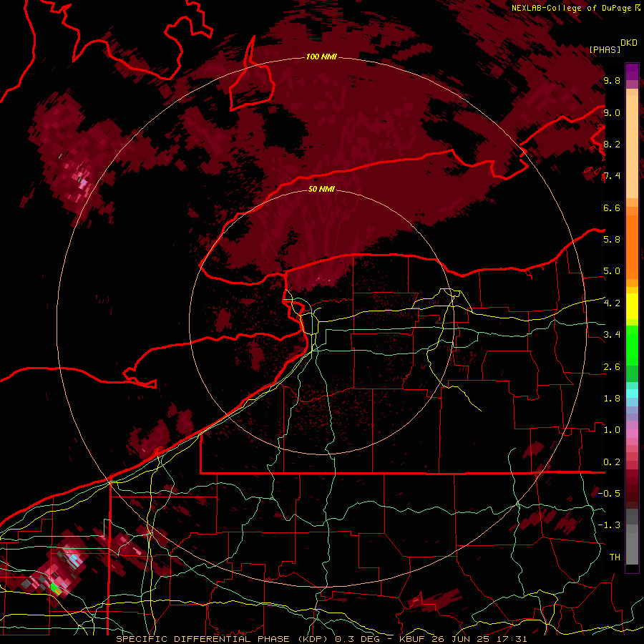
Task: Select the 1.8 color scale value
Action: coord(612,398)
